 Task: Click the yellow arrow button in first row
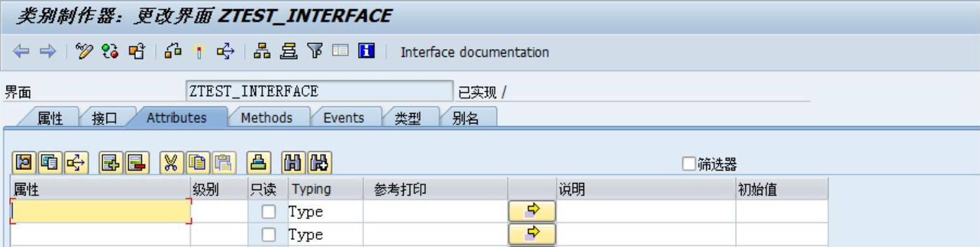tap(532, 212)
